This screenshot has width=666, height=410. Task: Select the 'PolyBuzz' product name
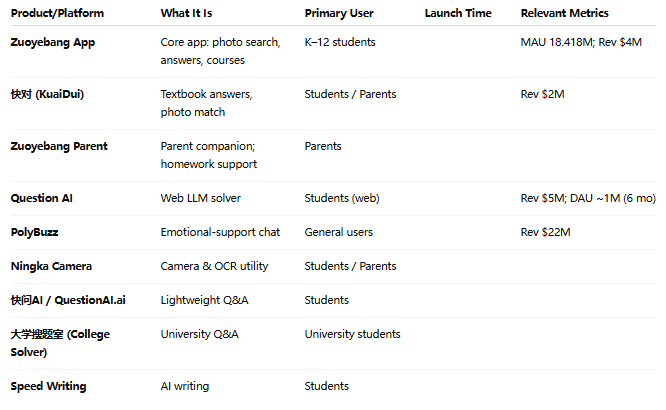tap(34, 232)
